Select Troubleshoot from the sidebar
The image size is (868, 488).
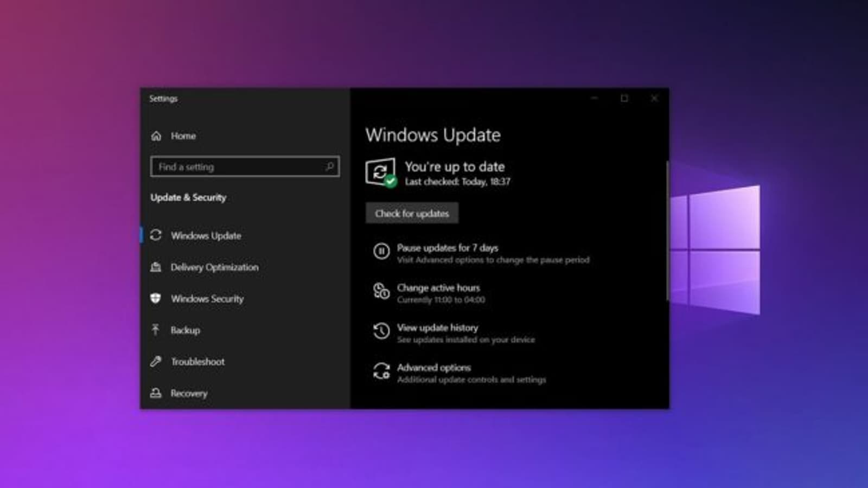tap(197, 362)
